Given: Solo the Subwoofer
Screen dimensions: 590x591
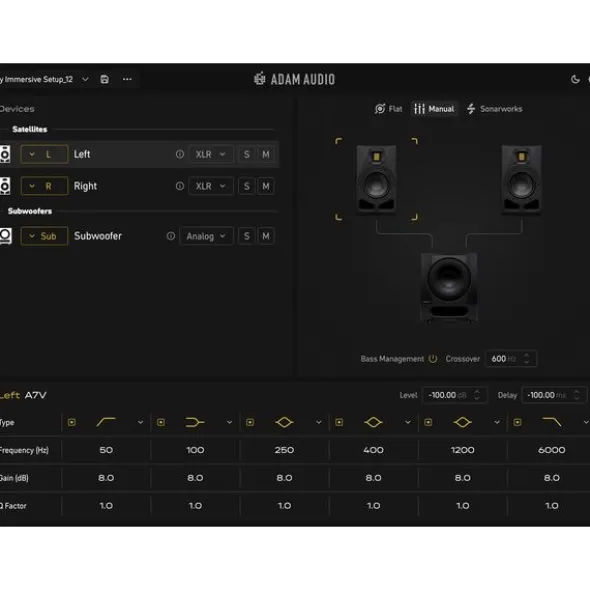Looking at the screenshot, I should [x=247, y=236].
